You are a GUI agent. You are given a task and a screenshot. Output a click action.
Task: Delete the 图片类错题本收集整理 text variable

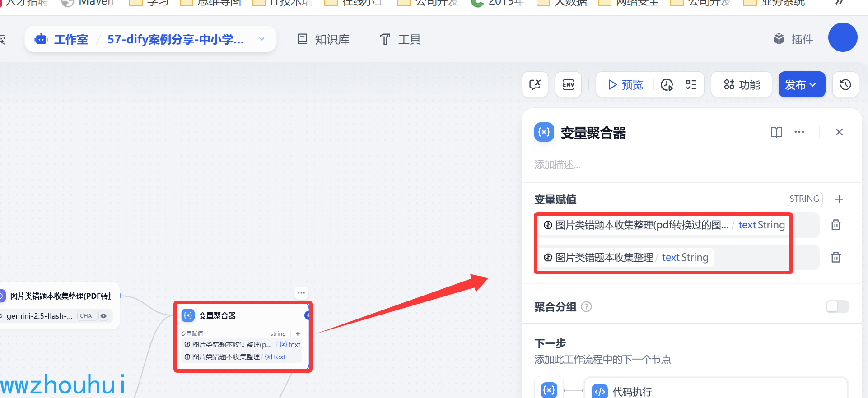(836, 257)
